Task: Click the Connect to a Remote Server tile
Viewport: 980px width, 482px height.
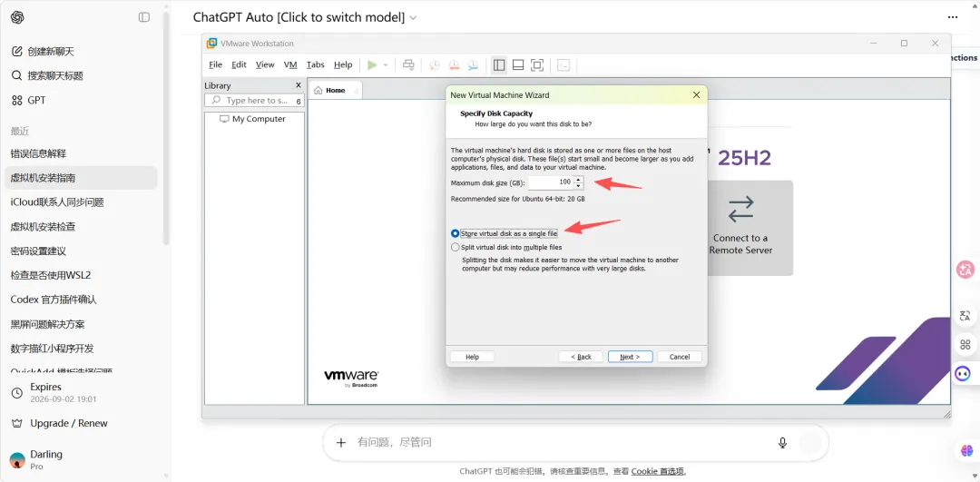Action: (750, 228)
